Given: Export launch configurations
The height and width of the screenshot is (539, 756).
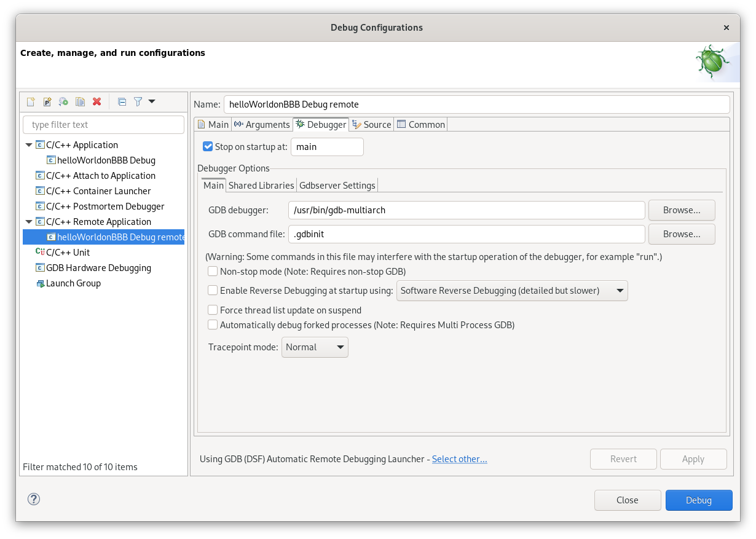Looking at the screenshot, I should pyautogui.click(x=63, y=101).
